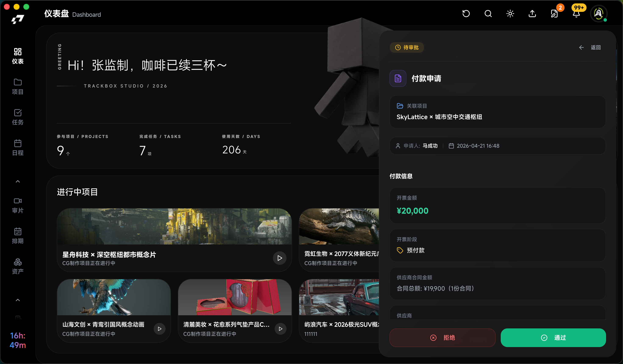Click the 进行中项目 section heading

click(77, 192)
